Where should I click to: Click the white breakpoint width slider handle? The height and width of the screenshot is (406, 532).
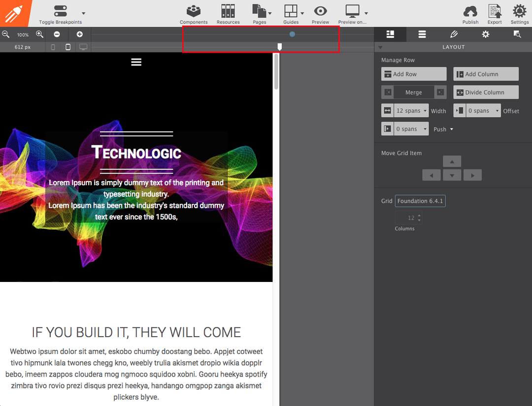pyautogui.click(x=280, y=47)
